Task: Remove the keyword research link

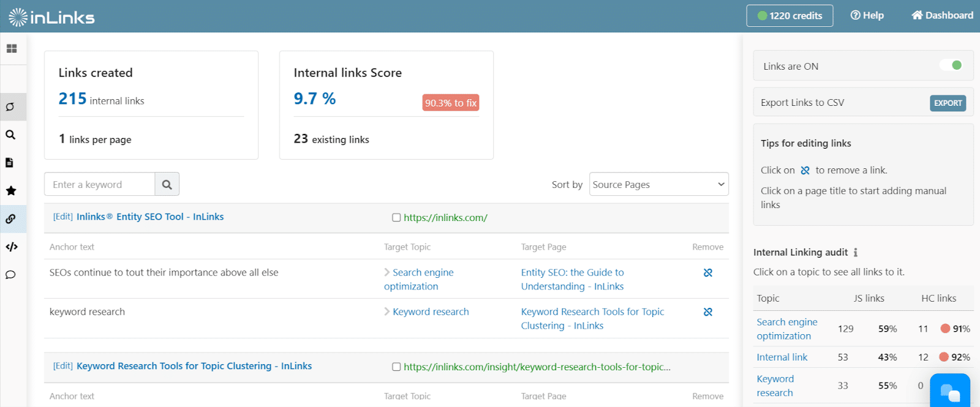Action: click(x=708, y=312)
